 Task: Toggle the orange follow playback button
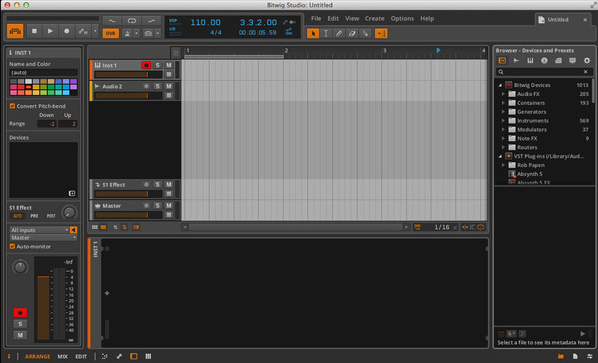[381, 34]
